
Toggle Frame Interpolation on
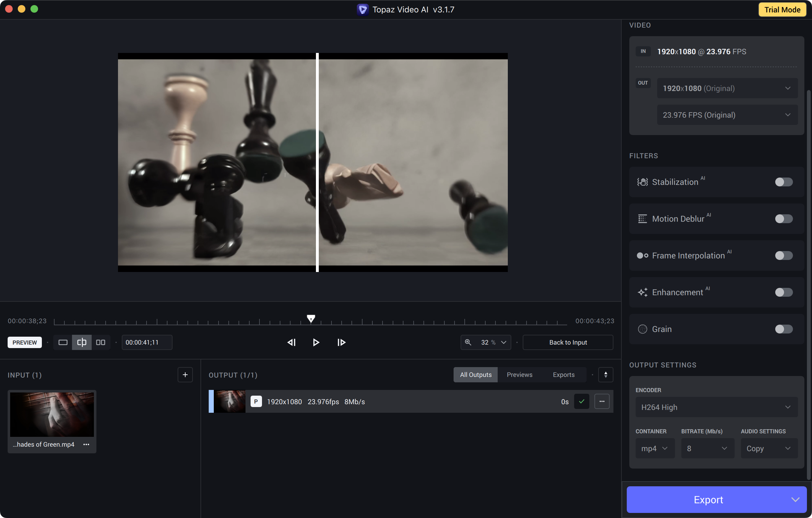pos(783,256)
